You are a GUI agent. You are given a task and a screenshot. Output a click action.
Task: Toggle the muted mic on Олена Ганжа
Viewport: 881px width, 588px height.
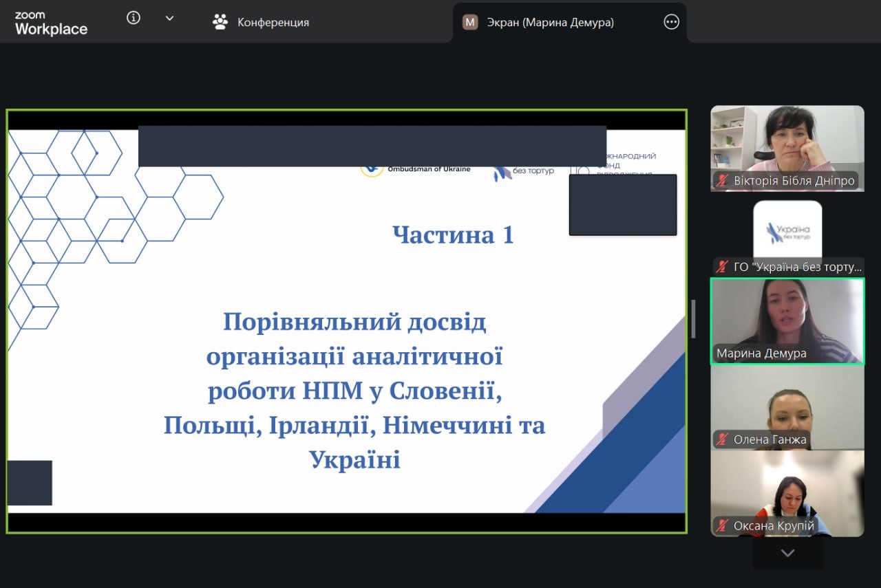[x=722, y=439]
